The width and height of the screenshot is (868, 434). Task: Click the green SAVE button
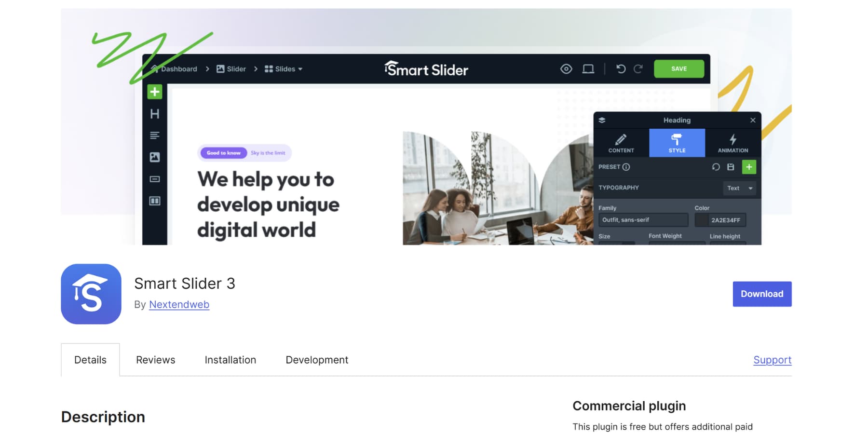pos(678,68)
